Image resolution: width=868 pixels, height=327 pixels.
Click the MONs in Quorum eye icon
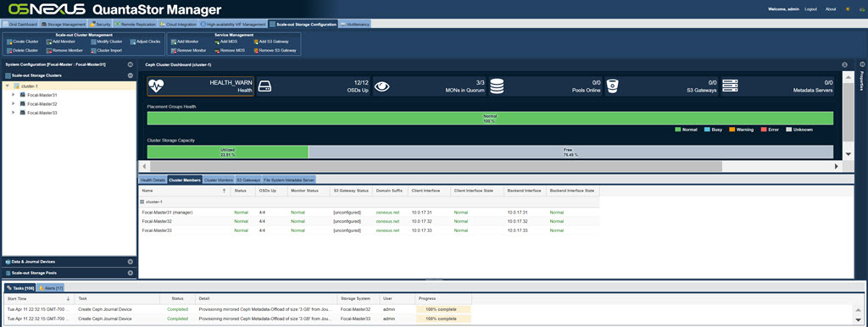pos(381,86)
